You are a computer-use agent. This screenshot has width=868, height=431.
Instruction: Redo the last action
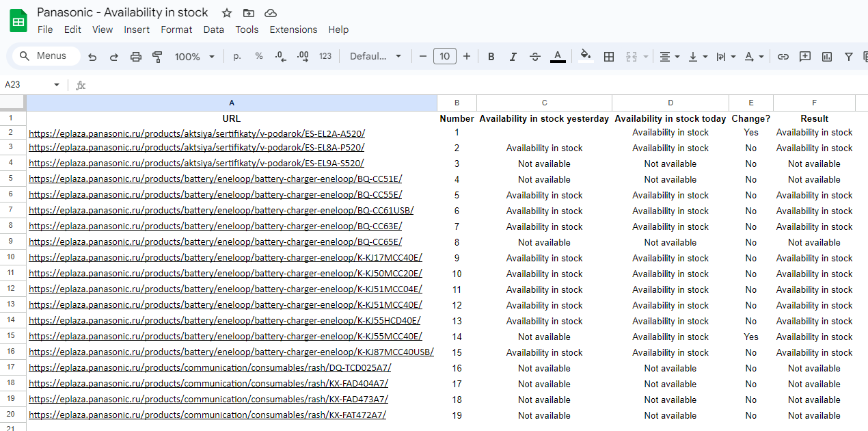click(114, 57)
